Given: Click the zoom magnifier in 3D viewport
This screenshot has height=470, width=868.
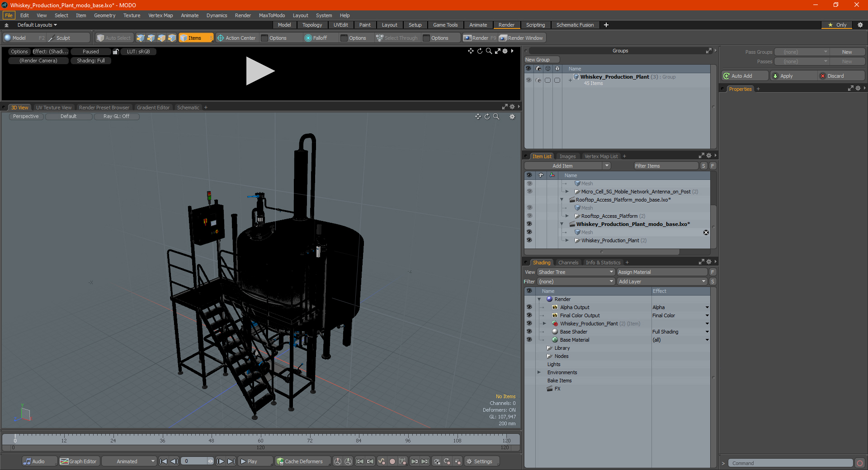Looking at the screenshot, I should point(496,117).
